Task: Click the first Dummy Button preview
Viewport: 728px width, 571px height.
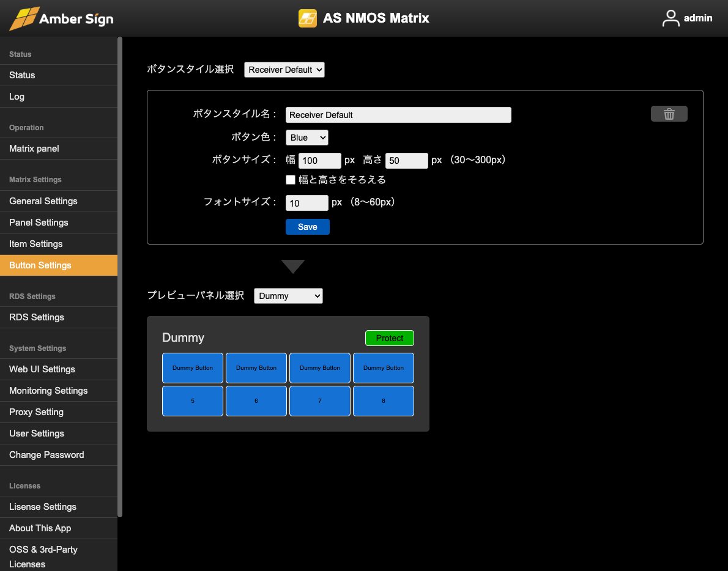Action: point(193,368)
